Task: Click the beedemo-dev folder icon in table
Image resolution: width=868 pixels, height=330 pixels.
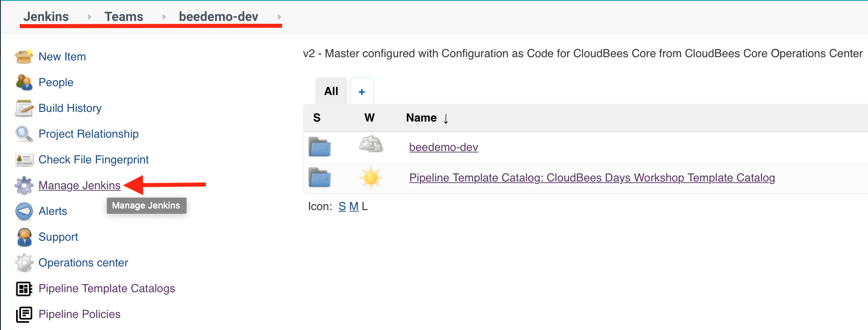Action: pos(320,147)
